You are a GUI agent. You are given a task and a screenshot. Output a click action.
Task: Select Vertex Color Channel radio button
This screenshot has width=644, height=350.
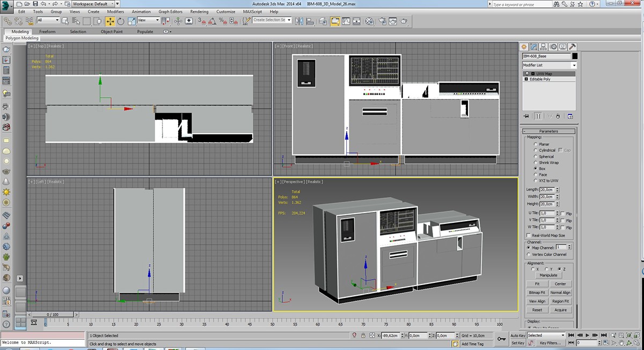pos(529,254)
